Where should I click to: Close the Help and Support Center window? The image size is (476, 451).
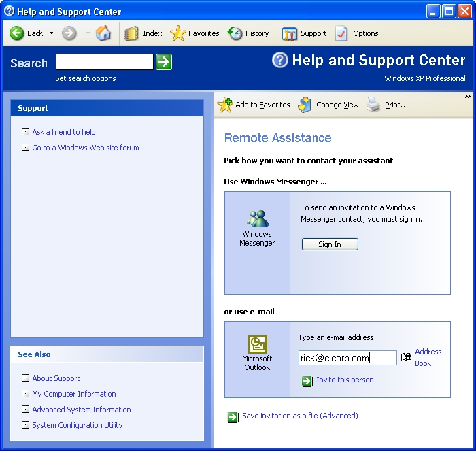[464, 12]
